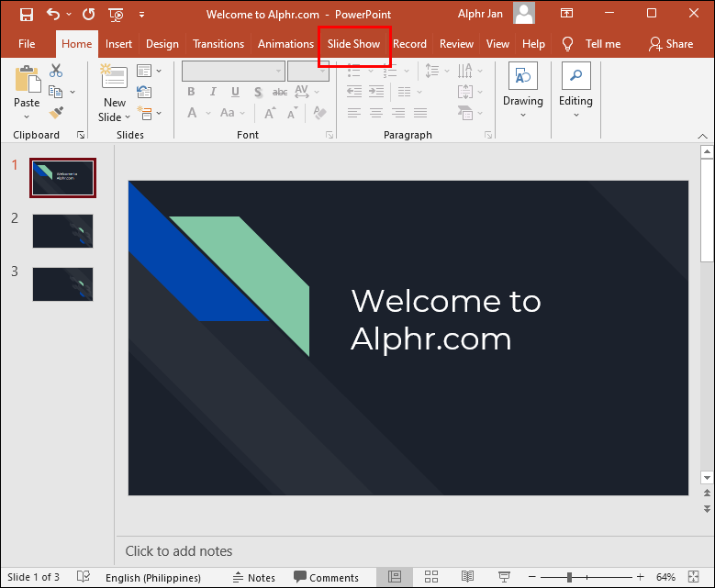Screen dimensions: 715x588
Task: Switch to the Animations tab
Action: point(286,44)
